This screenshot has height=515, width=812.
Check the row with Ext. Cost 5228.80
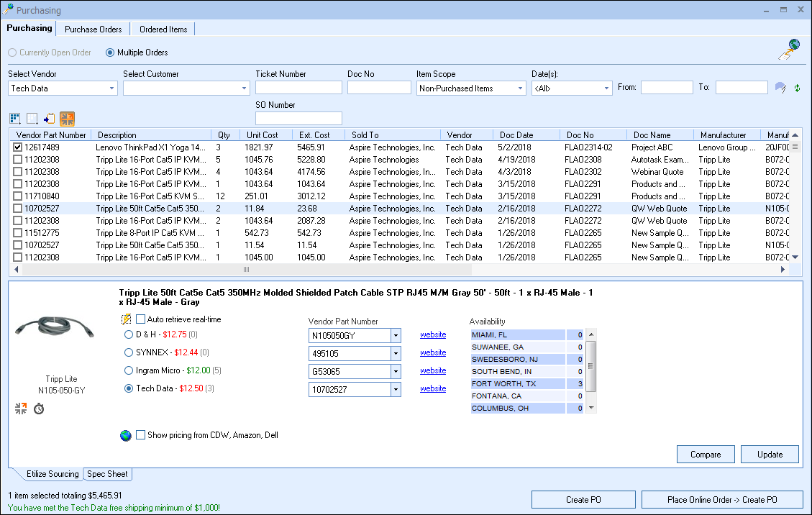[17, 160]
